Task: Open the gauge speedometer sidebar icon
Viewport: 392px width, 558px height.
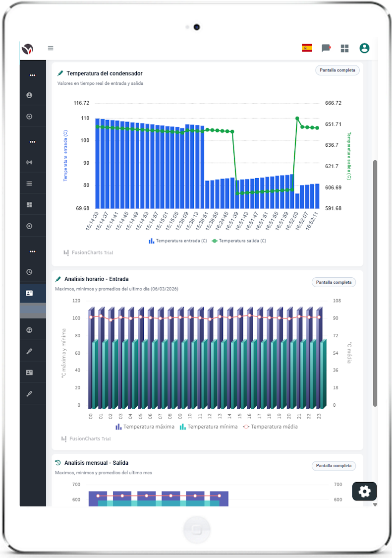Action: point(30,330)
